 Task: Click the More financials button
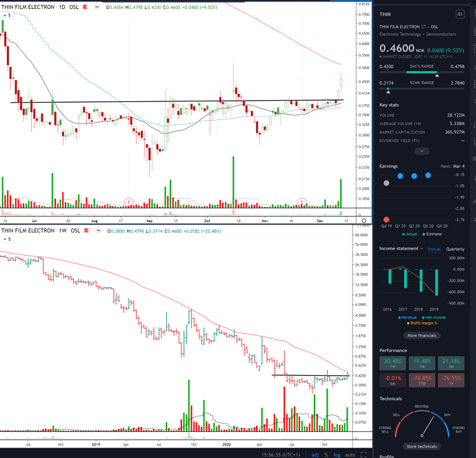[x=422, y=335]
